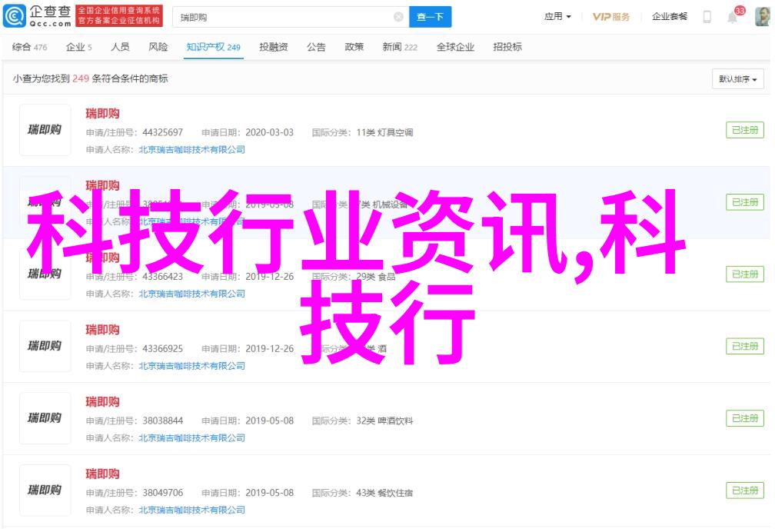This screenshot has width=775, height=532.
Task: Open the user avatar profile
Action: pyautogui.click(x=763, y=17)
